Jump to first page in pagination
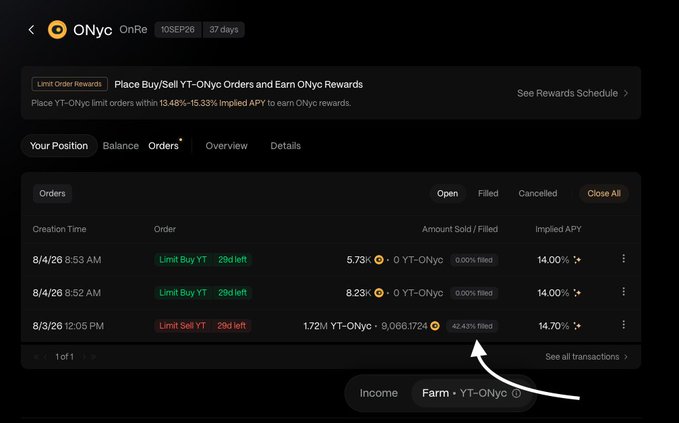Viewport: 679px width, 423px height. [36, 357]
